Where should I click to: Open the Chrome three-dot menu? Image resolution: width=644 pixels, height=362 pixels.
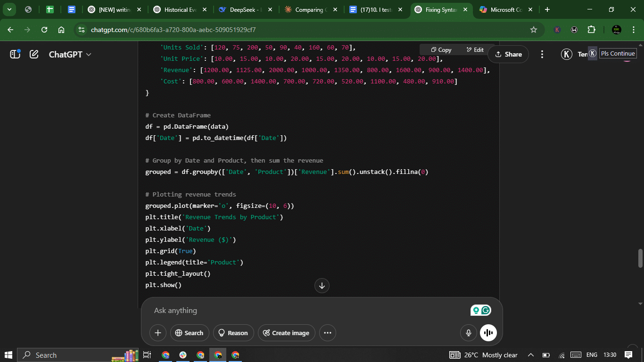[x=633, y=30]
